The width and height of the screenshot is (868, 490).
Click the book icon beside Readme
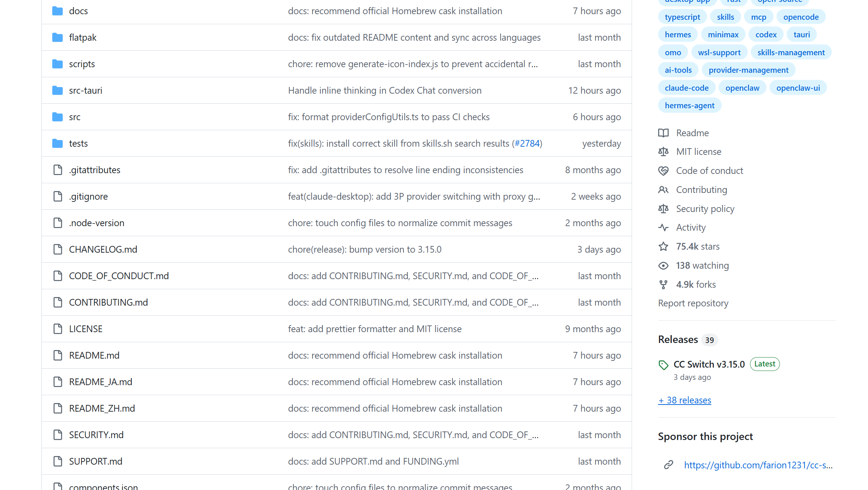663,133
